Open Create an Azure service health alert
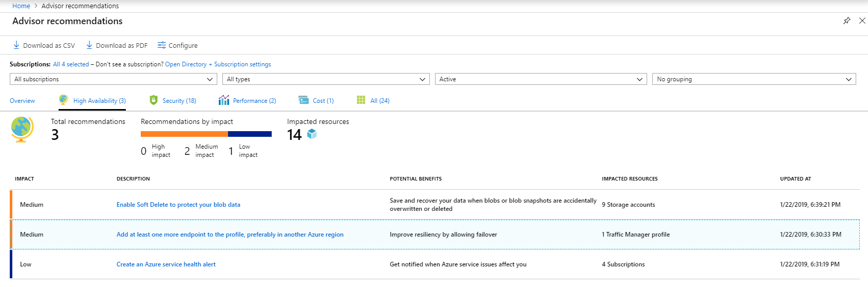The height and width of the screenshot is (287, 868). (166, 264)
